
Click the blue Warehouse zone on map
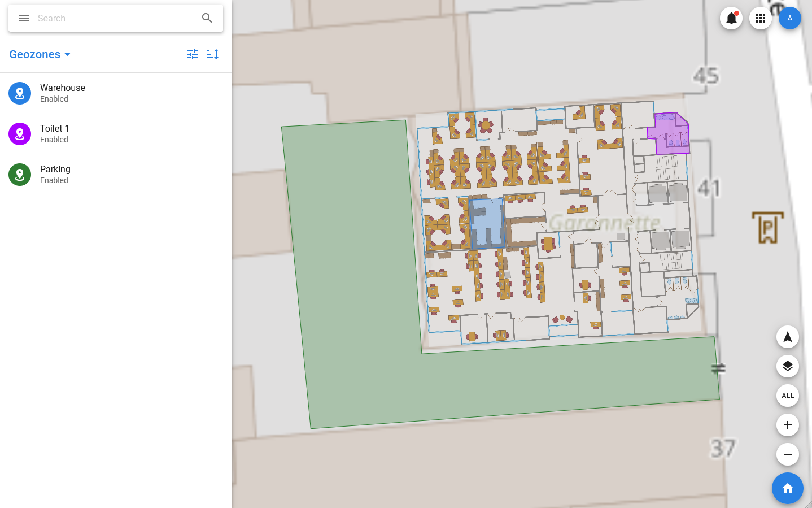click(x=487, y=223)
